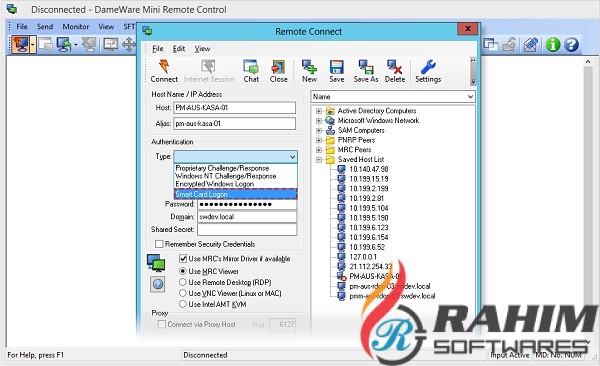Select host 10.199.15.19
Screen dimensions: 600x366
tap(369, 179)
